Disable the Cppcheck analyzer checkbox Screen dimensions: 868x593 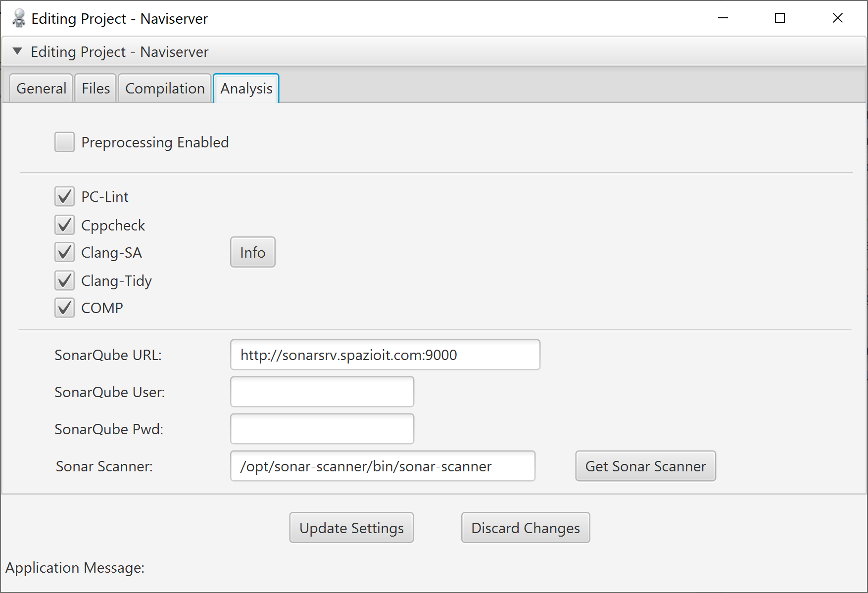[64, 225]
